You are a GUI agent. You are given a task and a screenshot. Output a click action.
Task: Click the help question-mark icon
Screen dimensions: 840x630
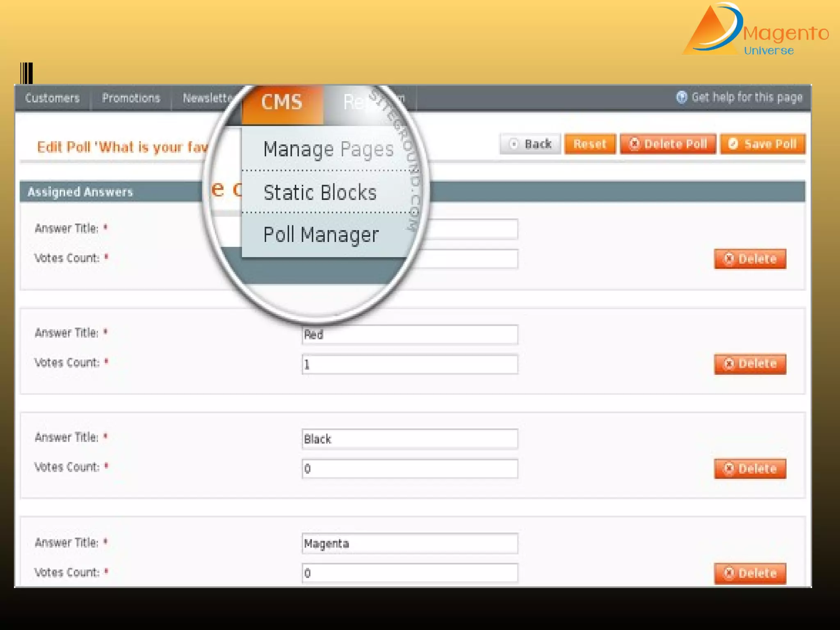(681, 97)
